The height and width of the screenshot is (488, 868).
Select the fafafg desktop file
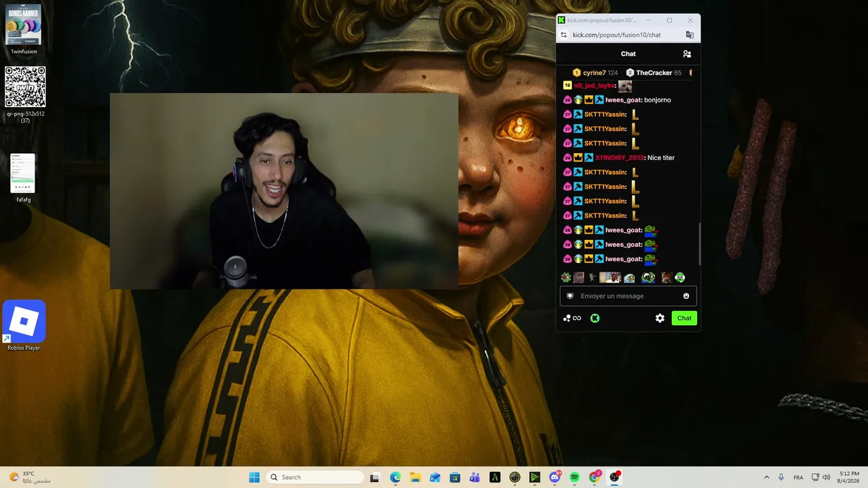[23, 178]
